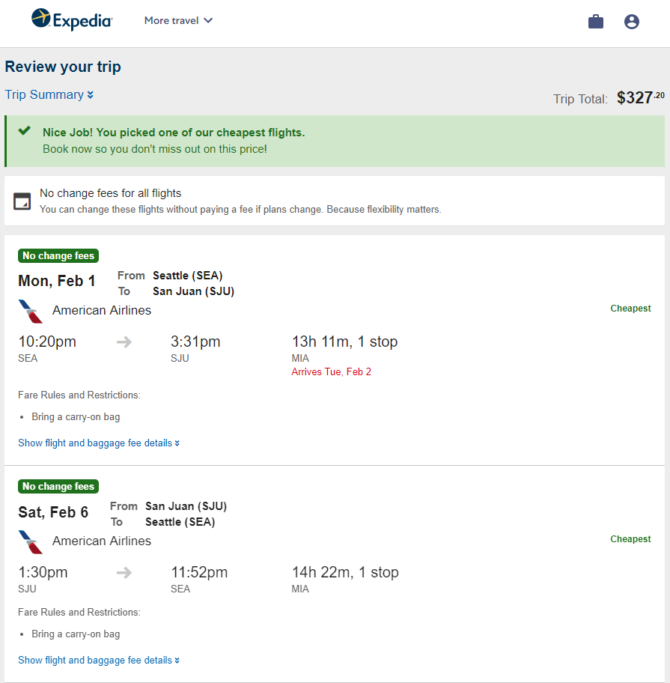The image size is (670, 683).
Task: Show flight and baggage fee details for Feb 1
Action: 99,443
